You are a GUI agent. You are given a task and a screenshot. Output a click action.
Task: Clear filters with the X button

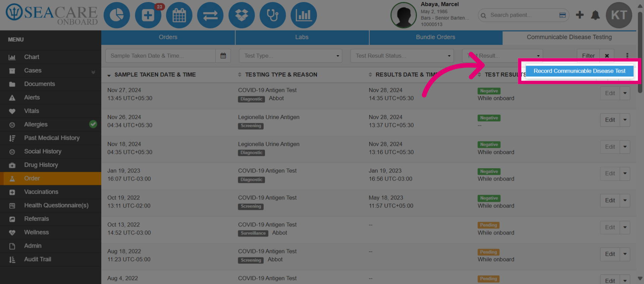click(607, 56)
